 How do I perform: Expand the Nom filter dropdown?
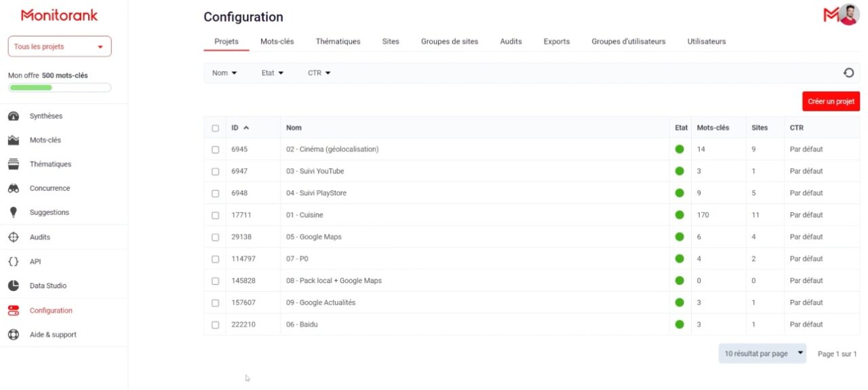point(224,73)
